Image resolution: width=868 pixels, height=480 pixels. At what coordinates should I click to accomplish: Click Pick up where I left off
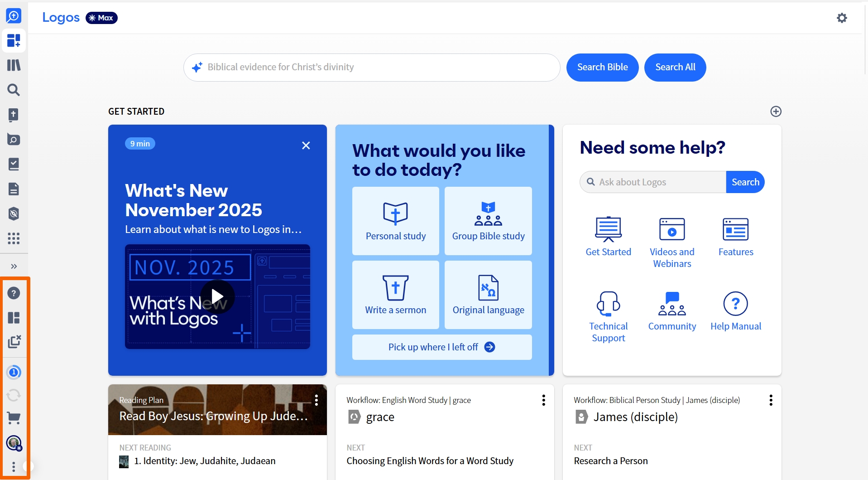click(442, 347)
